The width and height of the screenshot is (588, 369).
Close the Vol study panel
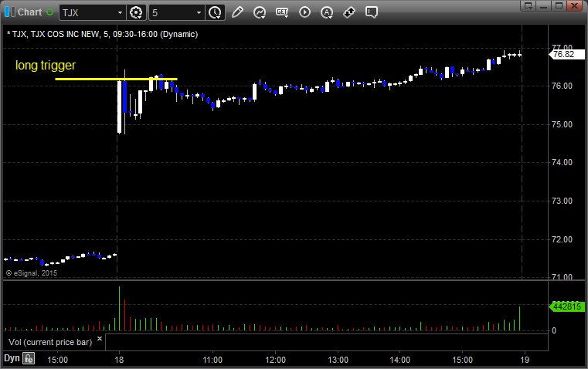coord(100,340)
